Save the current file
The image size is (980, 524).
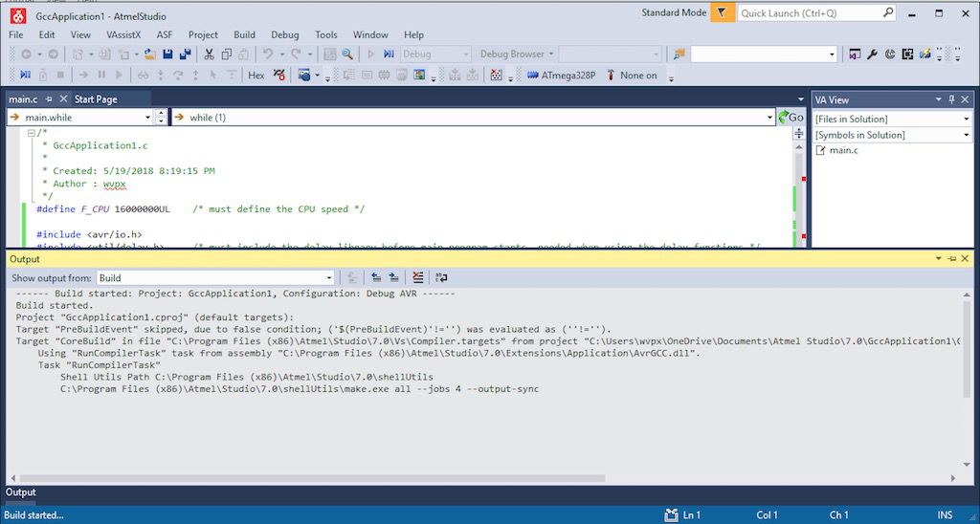[x=167, y=55]
